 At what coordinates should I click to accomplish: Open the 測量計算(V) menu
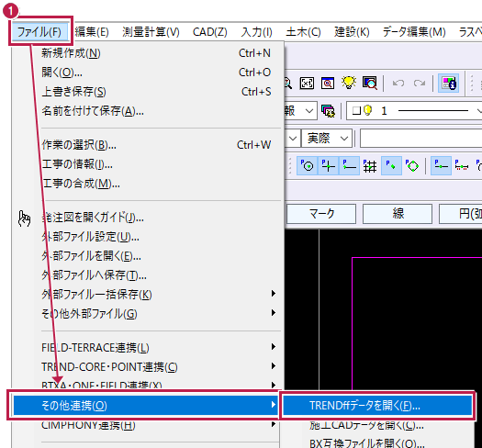pos(151,31)
